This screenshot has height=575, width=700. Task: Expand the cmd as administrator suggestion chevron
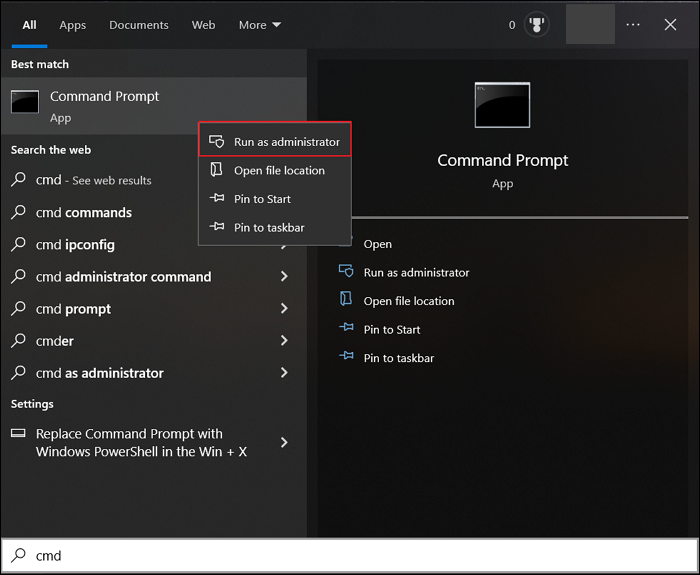tap(284, 373)
